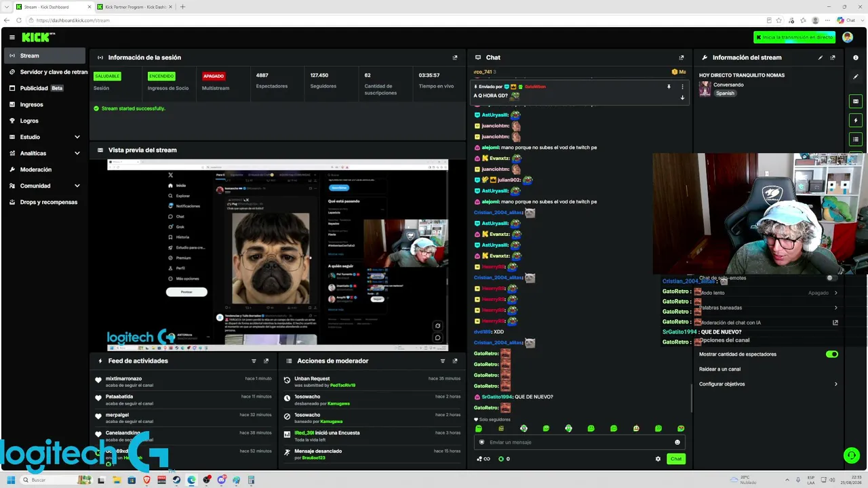Expand the Analíticas sidebar section
The height and width of the screenshot is (488, 868).
coord(43,153)
